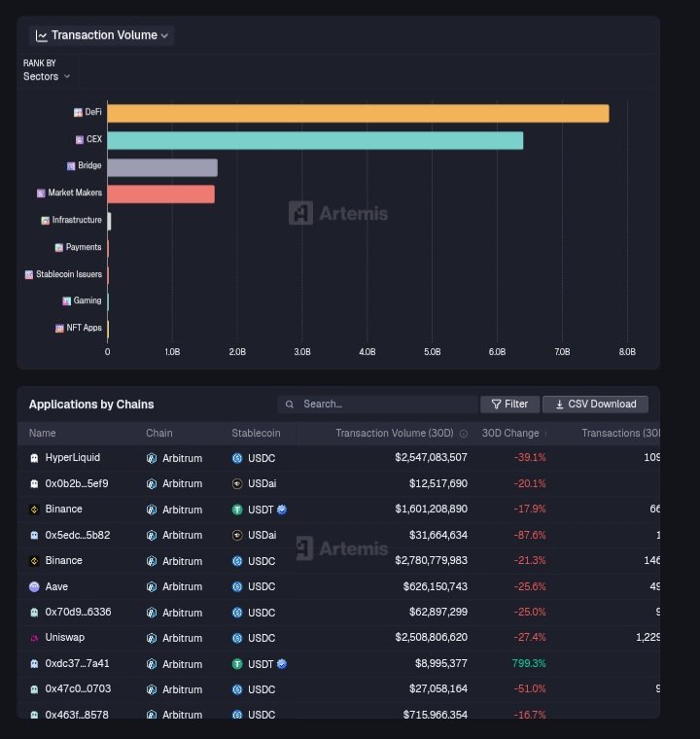Image resolution: width=700 pixels, height=739 pixels.
Task: Sort by Stablecoin column header
Action: (256, 433)
